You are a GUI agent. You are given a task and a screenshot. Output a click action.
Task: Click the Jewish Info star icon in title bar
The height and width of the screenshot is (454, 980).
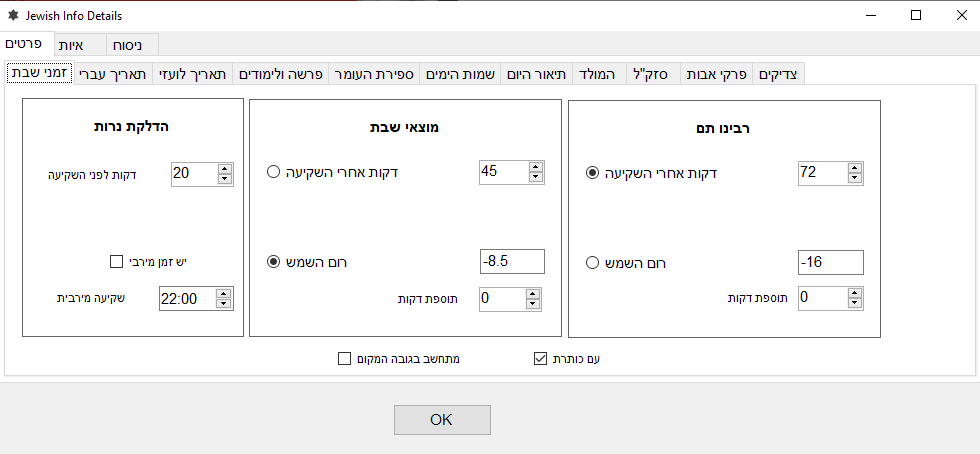point(13,16)
